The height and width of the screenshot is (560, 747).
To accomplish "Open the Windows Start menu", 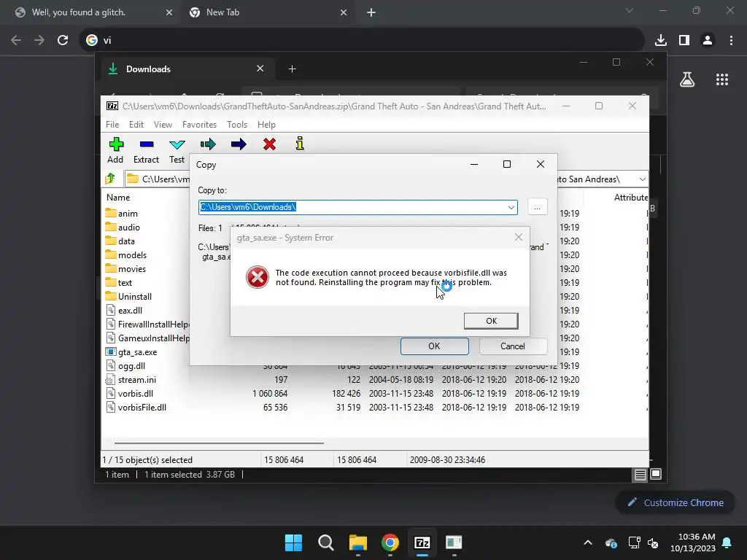I will [293, 542].
